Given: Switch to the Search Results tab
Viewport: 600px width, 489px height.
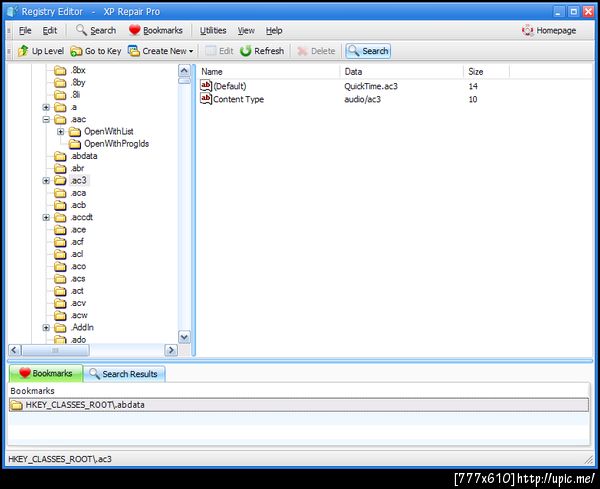Looking at the screenshot, I should 124,374.
